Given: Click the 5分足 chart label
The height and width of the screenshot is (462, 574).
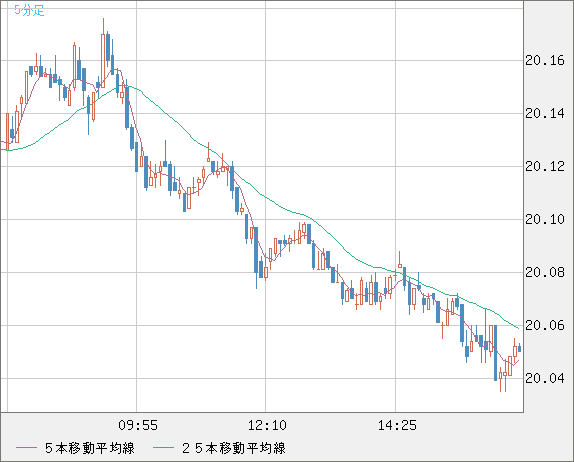Looking at the screenshot, I should (29, 10).
